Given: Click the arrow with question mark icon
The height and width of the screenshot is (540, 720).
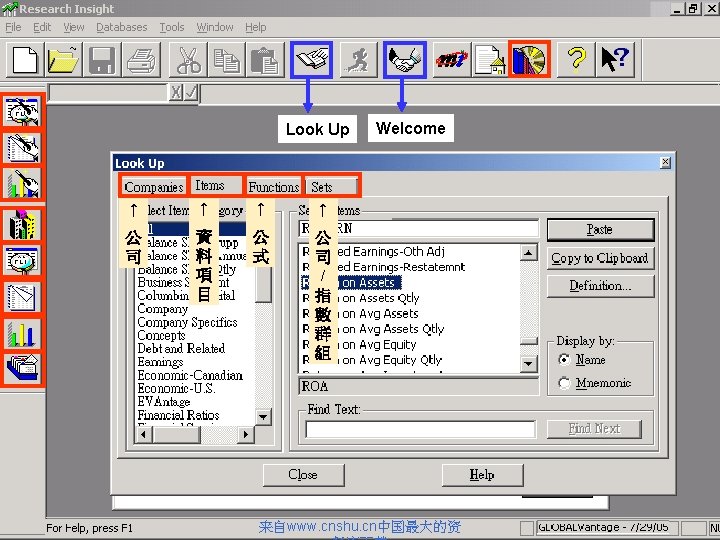Looking at the screenshot, I should click(x=615, y=60).
